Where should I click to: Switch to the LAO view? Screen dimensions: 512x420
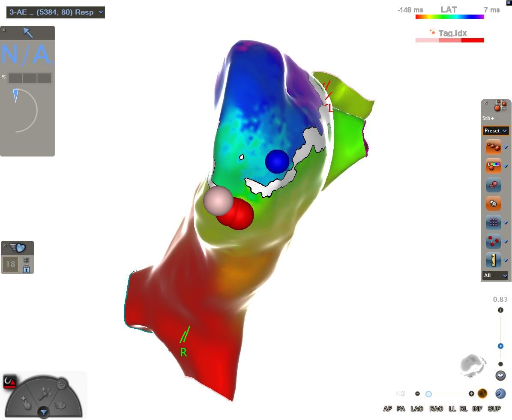(416, 409)
